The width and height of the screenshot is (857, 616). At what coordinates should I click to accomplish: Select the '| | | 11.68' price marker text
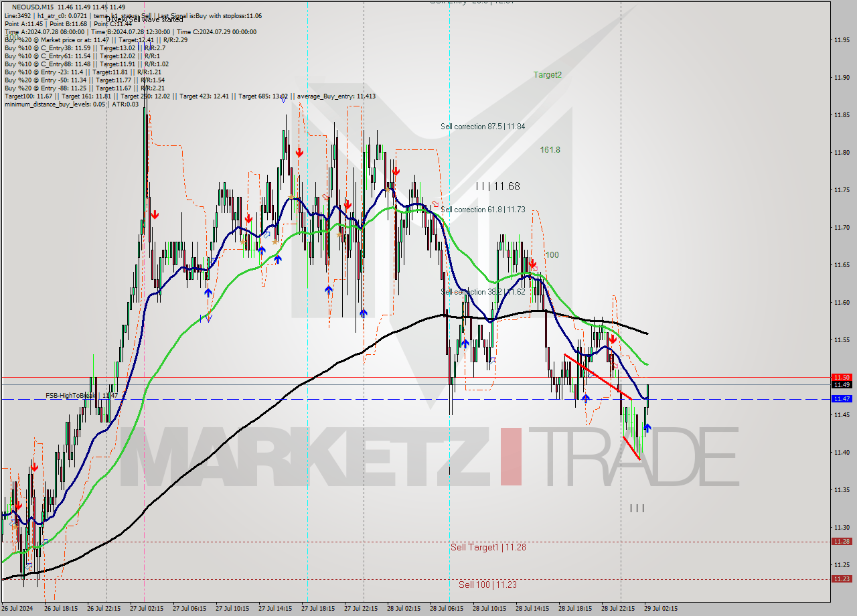coord(497,187)
